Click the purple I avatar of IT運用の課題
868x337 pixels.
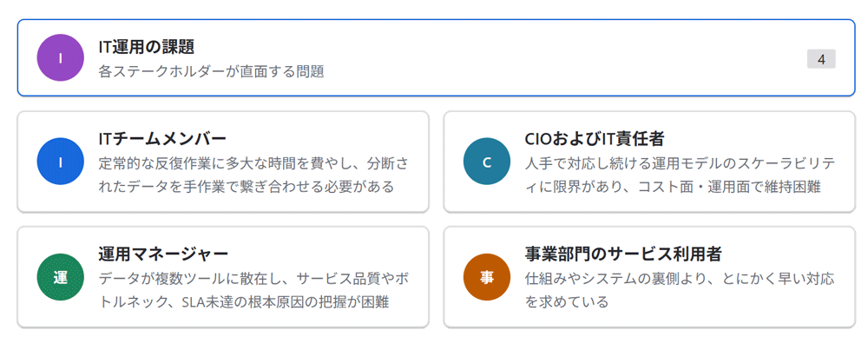click(x=61, y=57)
